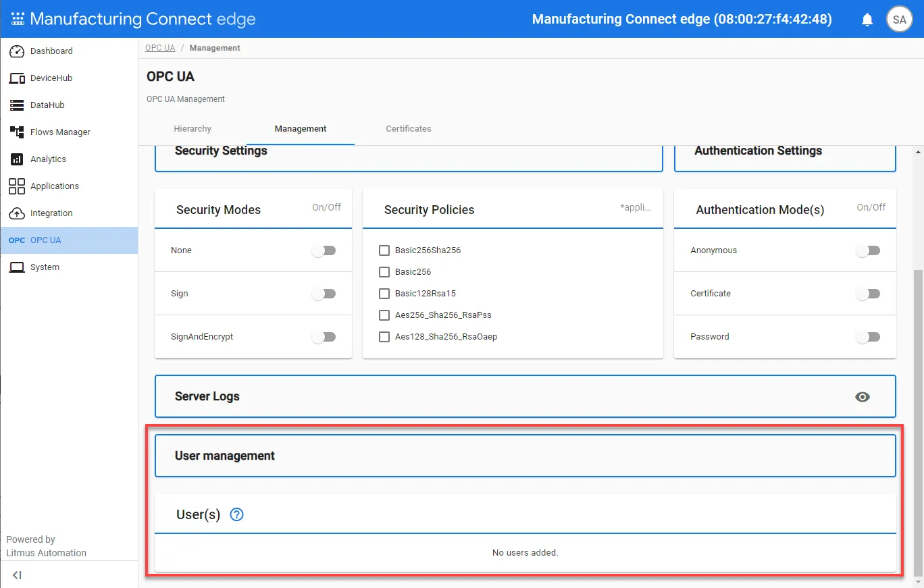Open DeviceHub from the sidebar
This screenshot has height=588, width=924.
tap(69, 78)
